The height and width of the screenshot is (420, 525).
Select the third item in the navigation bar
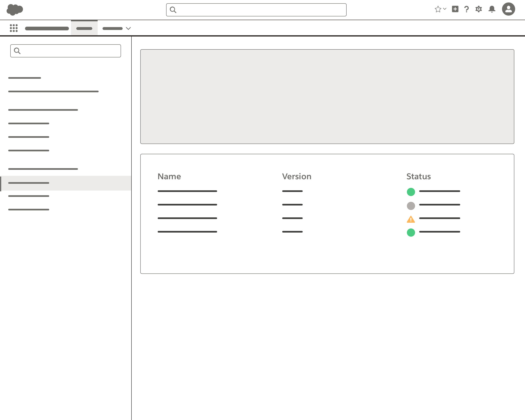(113, 28)
